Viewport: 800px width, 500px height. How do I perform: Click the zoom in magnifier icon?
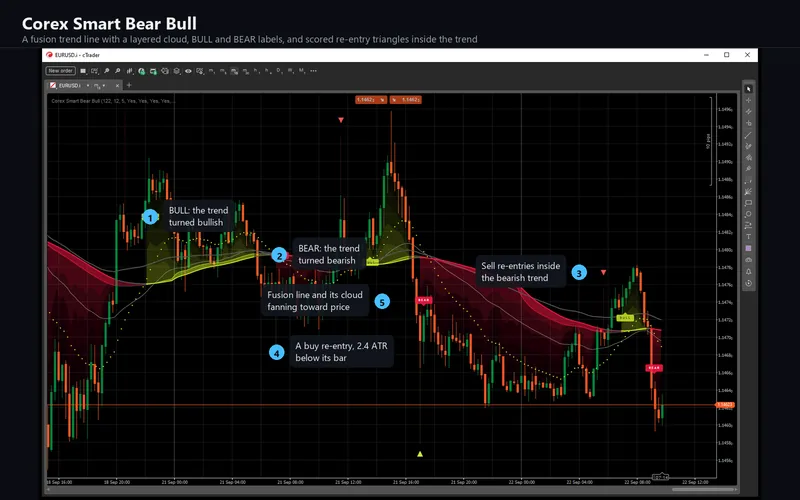[x=107, y=71]
